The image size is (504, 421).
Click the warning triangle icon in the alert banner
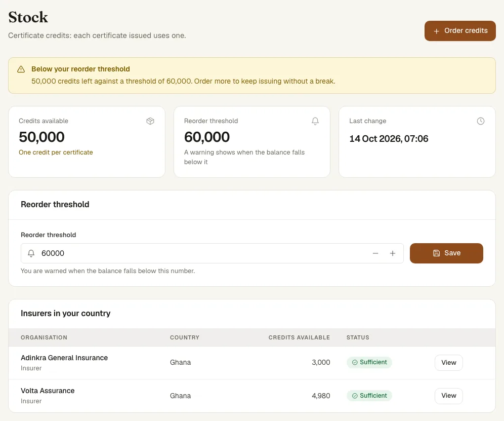point(21,69)
